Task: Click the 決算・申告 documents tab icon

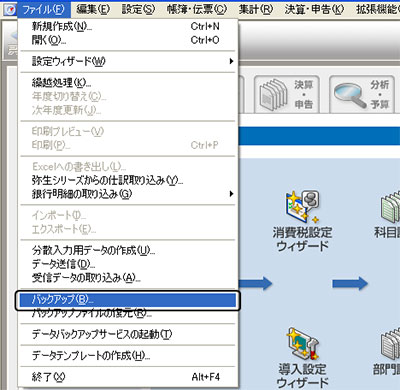Action: pyautogui.click(x=287, y=94)
